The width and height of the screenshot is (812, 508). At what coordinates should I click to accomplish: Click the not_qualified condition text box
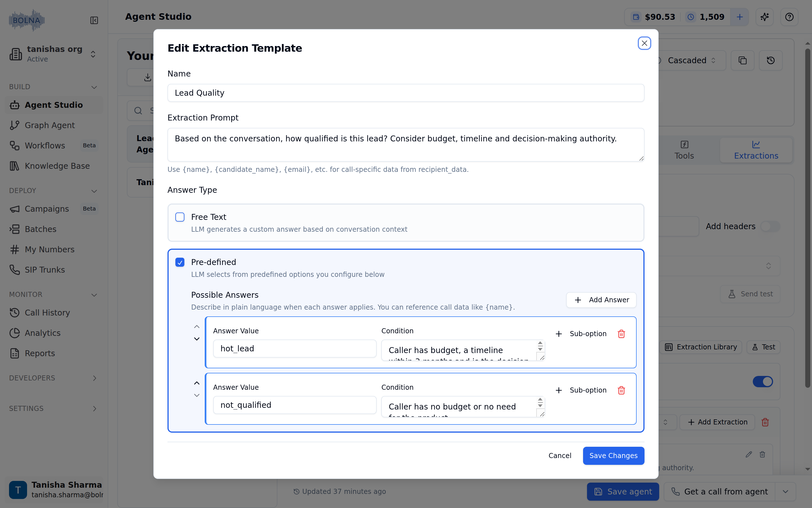pos(463,406)
